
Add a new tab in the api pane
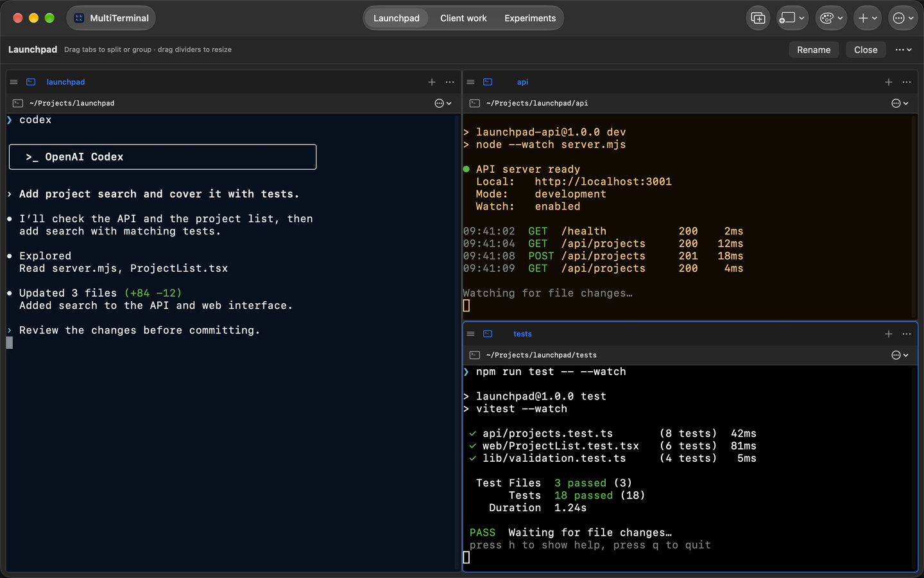889,82
